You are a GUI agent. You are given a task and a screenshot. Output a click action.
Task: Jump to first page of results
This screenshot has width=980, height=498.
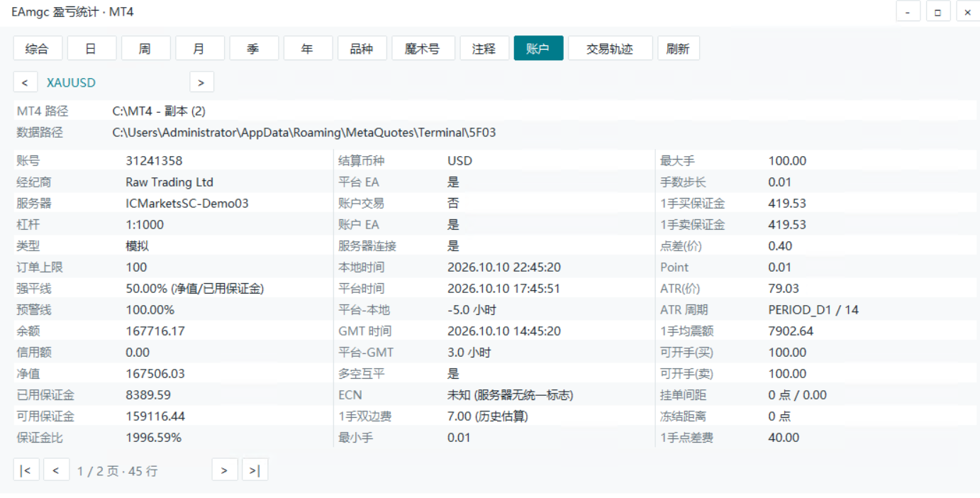click(26, 470)
